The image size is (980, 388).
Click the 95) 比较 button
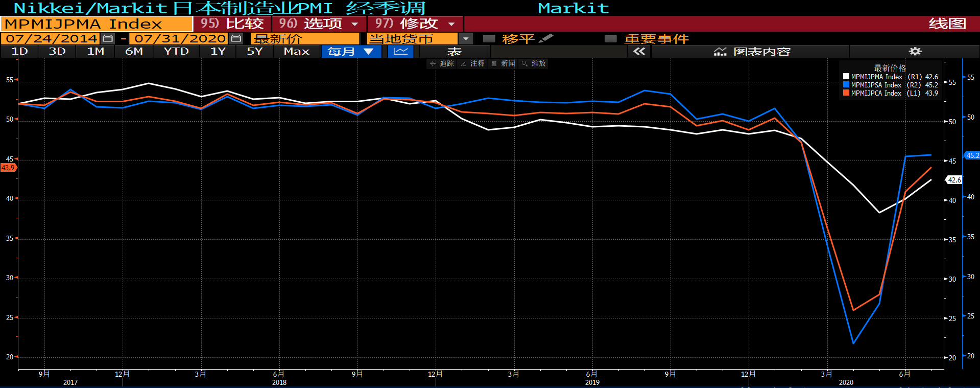232,24
